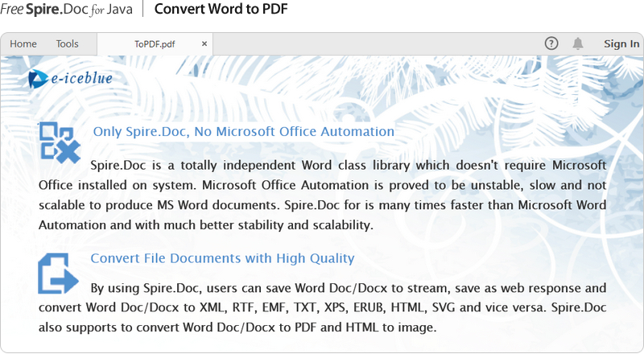This screenshot has width=644, height=354.
Task: Click the e-iceblue logo
Action: 70,78
